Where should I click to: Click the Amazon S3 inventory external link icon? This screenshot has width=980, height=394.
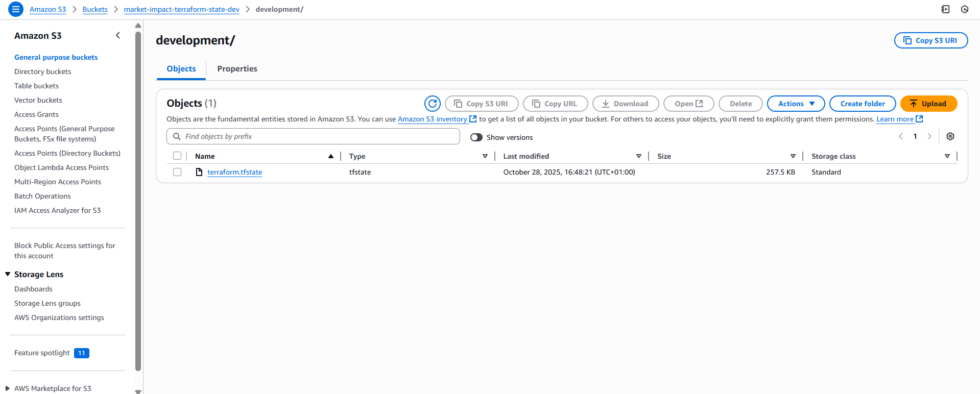473,119
